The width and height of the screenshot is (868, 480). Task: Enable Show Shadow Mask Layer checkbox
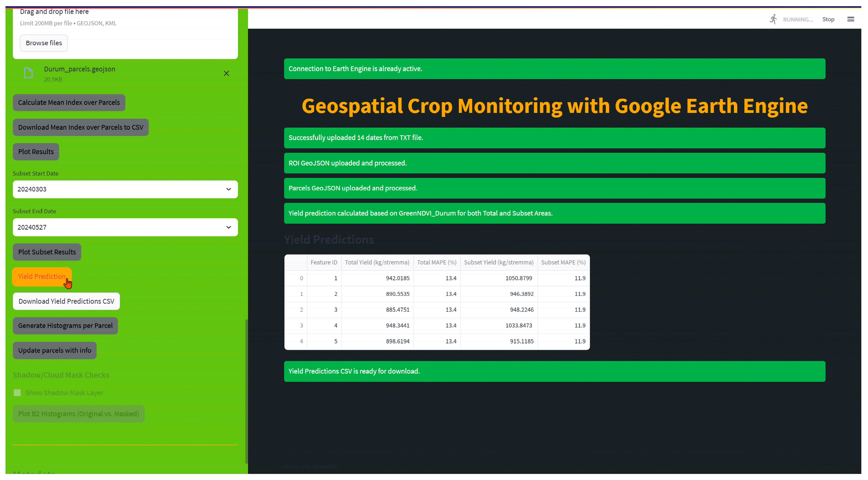17,393
